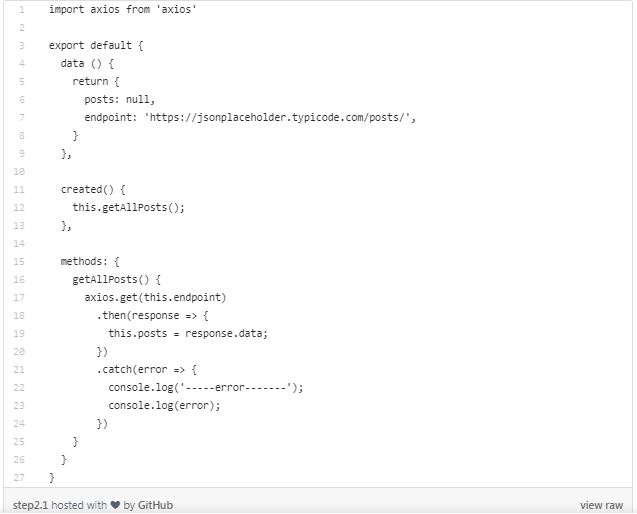Click the console.log(error) line
This screenshot has height=514, width=637.
(164, 406)
